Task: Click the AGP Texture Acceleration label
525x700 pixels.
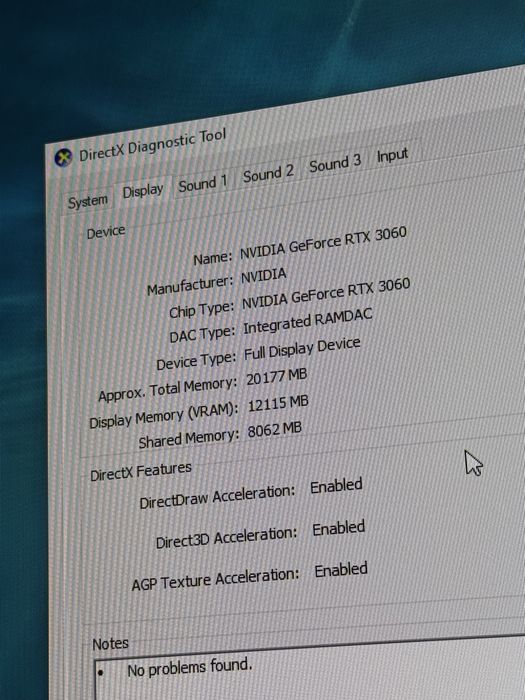Action: click(215, 579)
